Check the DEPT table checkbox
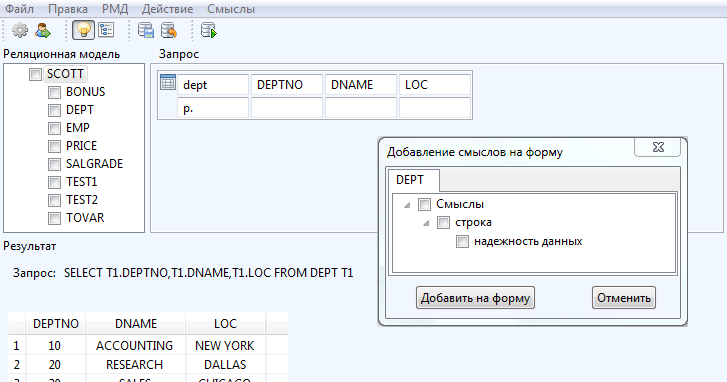Viewport: 727px width, 382px height. [54, 110]
